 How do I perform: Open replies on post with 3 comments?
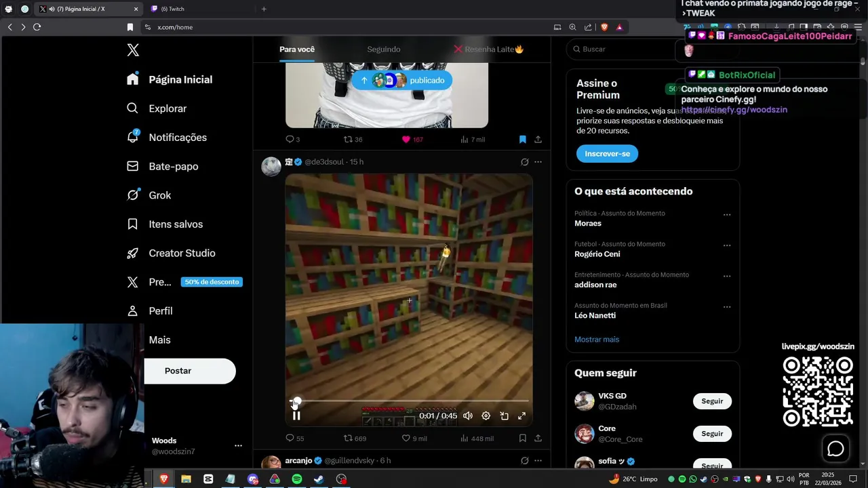[292, 139]
